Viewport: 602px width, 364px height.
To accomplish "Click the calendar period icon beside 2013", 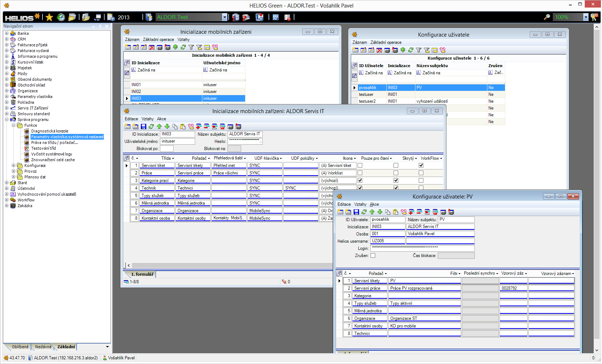I will pos(111,17).
